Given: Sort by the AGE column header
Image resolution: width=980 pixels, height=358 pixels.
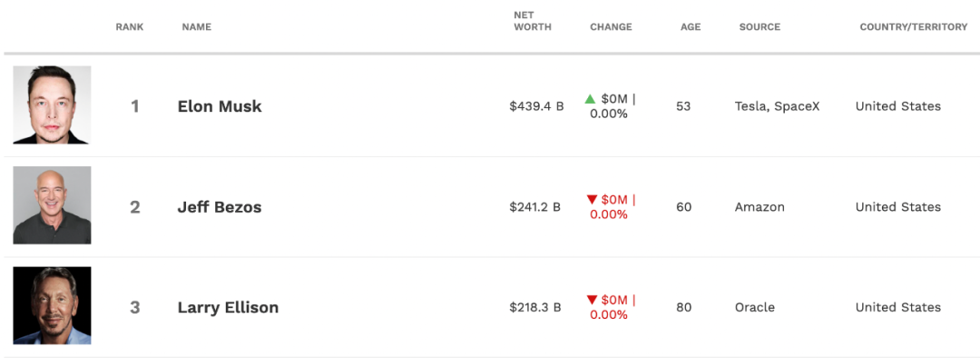Looking at the screenshot, I should tap(691, 27).
